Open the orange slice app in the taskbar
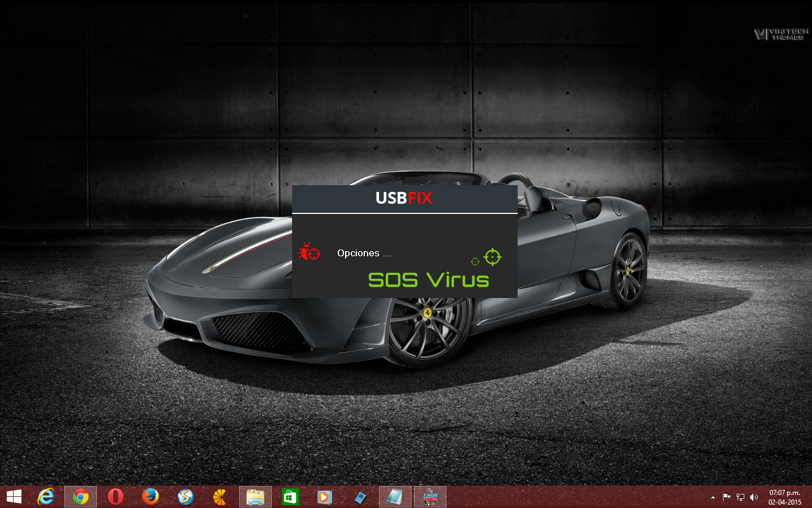The height and width of the screenshot is (508, 812). 220,497
